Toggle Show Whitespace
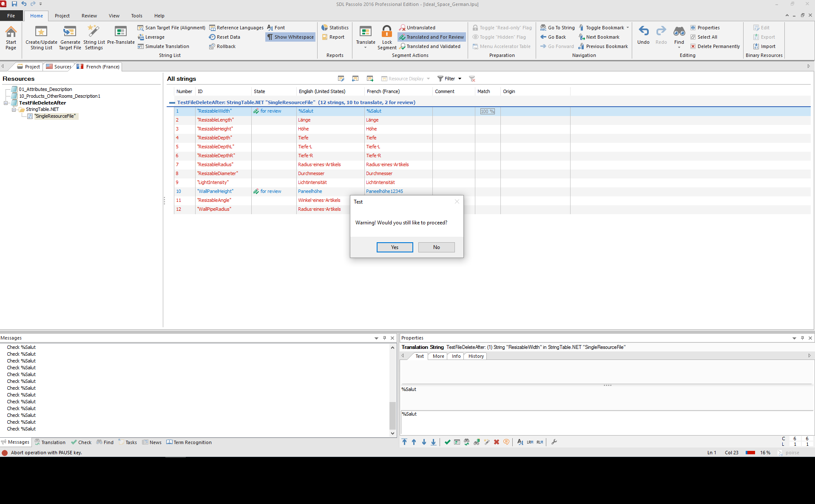 [291, 37]
